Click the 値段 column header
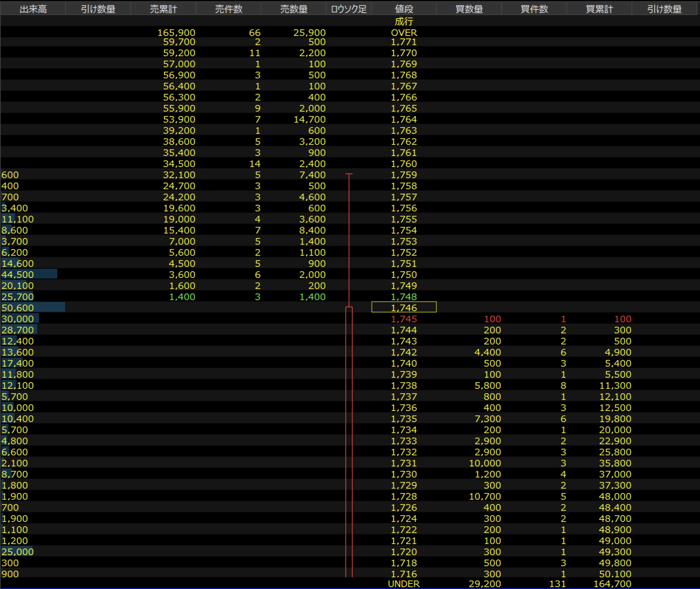 (x=404, y=9)
